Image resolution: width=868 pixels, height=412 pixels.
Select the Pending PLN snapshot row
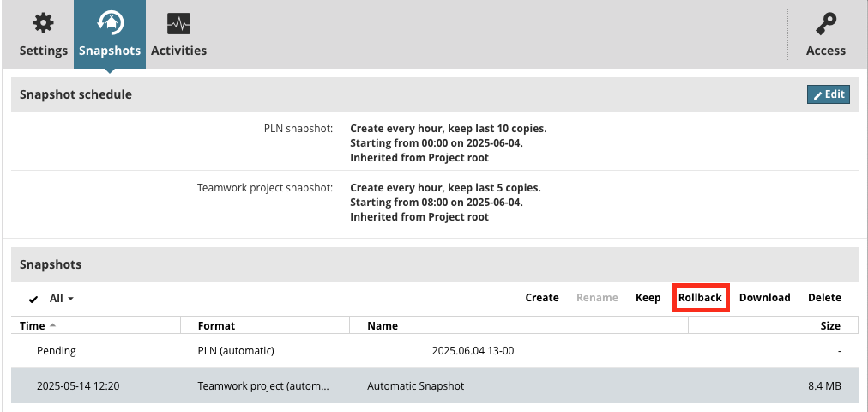(x=433, y=351)
